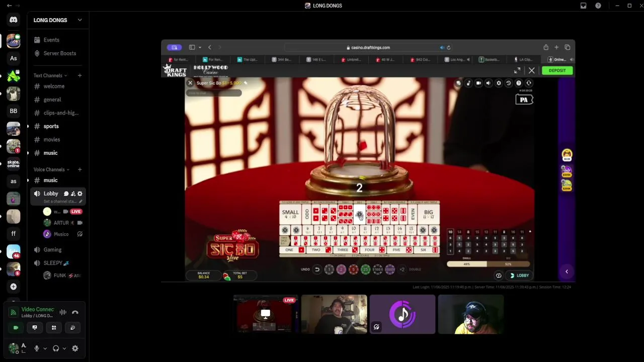Switch to the 'Basketb...' browser tab
The height and width of the screenshot is (362, 644).
click(490, 59)
